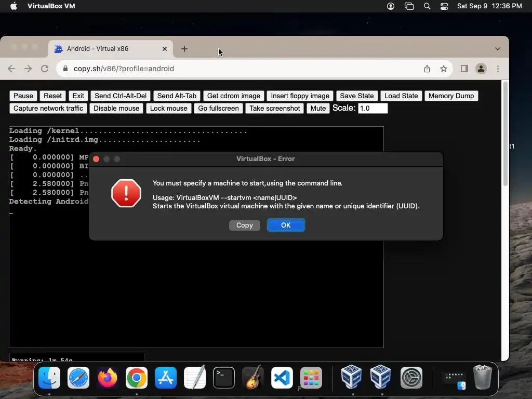Open Finder from the Dock
This screenshot has width=532, height=399.
click(49, 378)
